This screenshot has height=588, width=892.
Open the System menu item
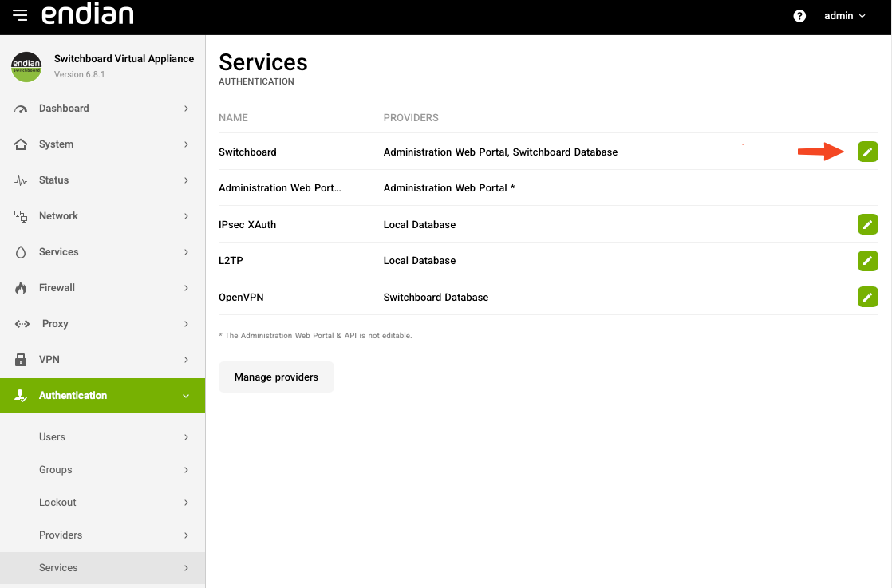(56, 144)
